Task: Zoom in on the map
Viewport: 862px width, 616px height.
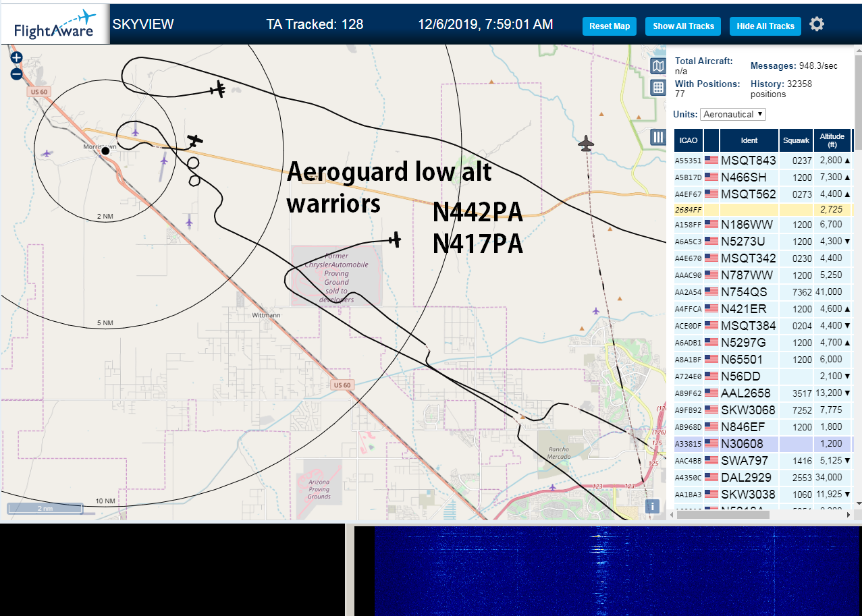Action: point(17,58)
